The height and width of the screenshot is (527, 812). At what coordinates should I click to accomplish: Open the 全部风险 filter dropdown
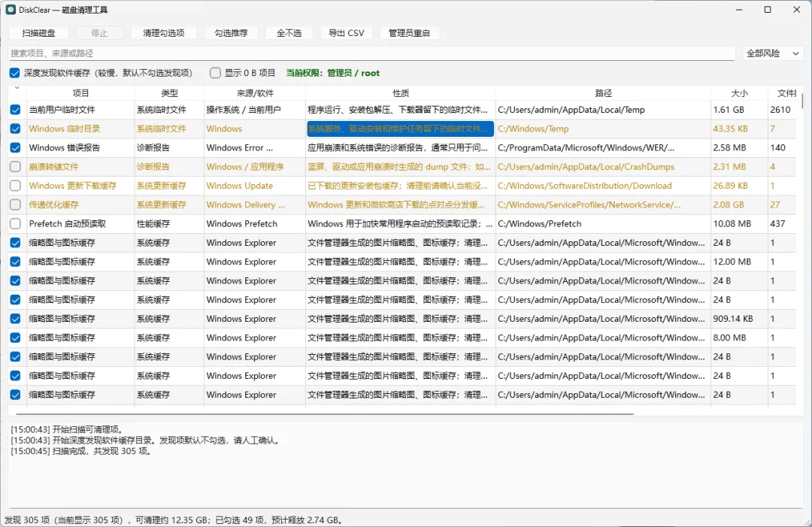tap(773, 53)
